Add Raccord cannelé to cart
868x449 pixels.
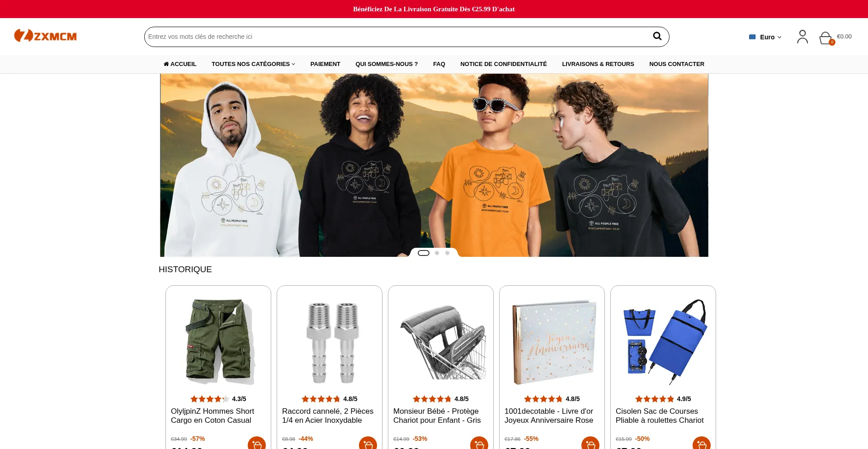[x=368, y=443]
